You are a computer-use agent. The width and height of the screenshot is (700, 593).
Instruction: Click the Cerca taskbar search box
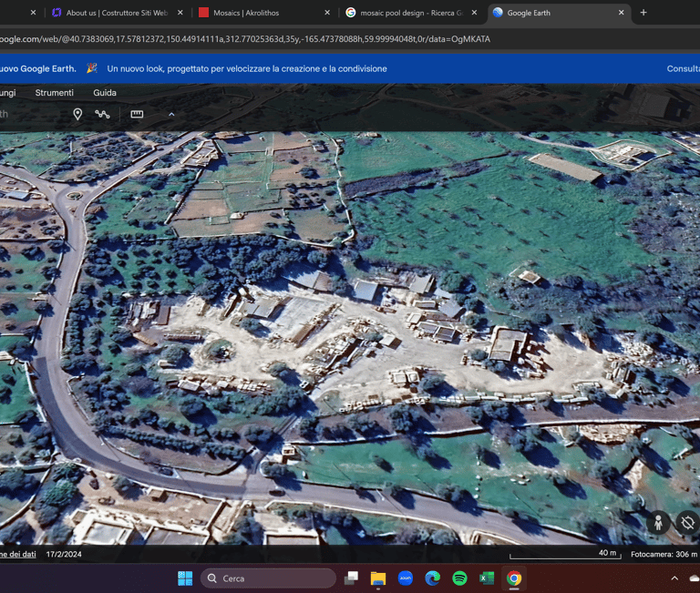tap(268, 578)
